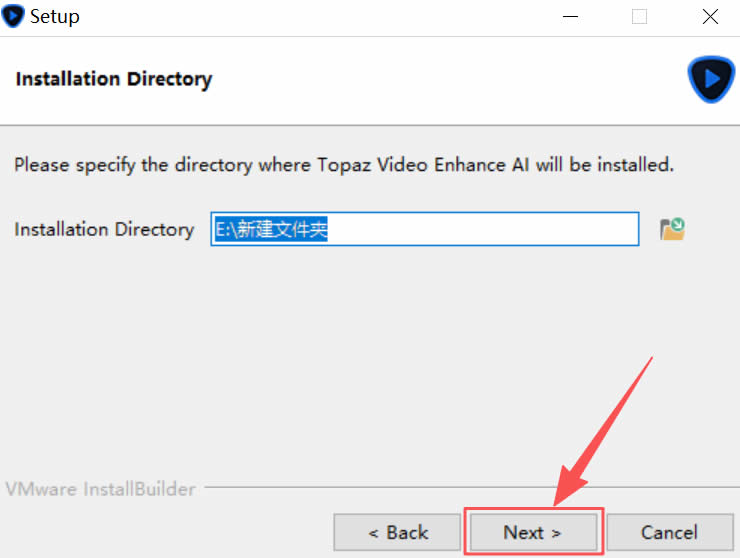Click the blank gray area below the directory field

(370, 350)
